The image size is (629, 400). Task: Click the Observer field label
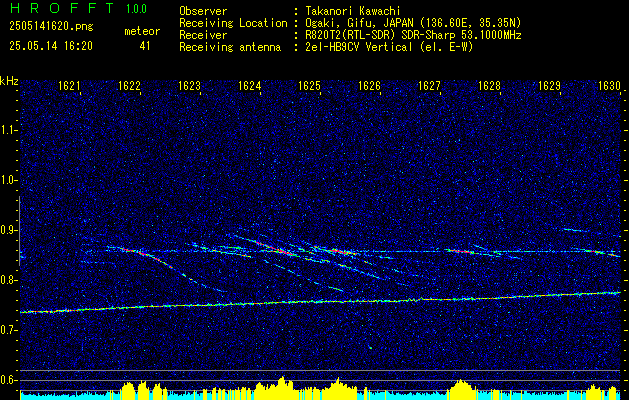(203, 11)
